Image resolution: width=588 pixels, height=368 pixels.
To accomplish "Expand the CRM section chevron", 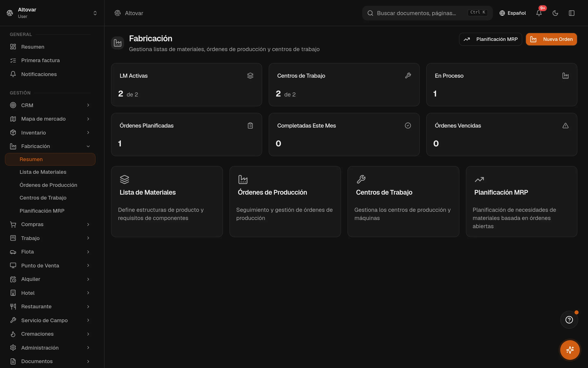I will tap(88, 105).
